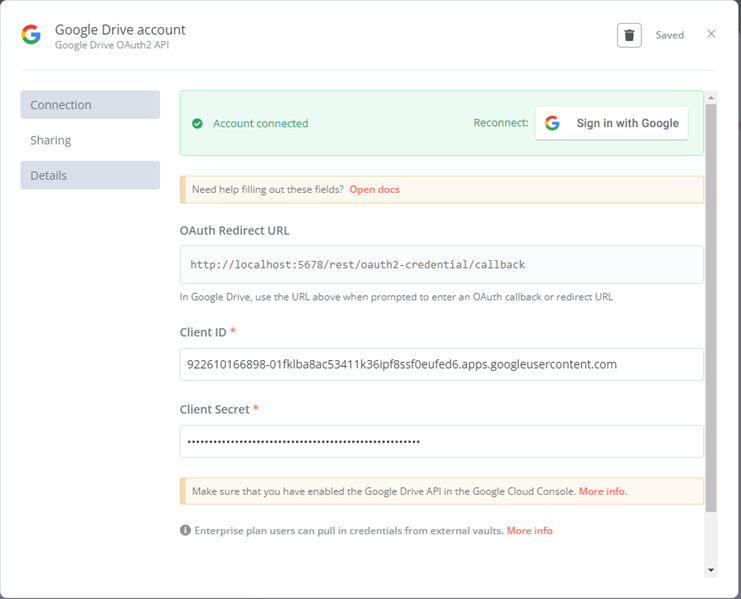Viewport: 741px width, 599px height.
Task: Click the Google G icon on sign-in button
Action: point(552,123)
